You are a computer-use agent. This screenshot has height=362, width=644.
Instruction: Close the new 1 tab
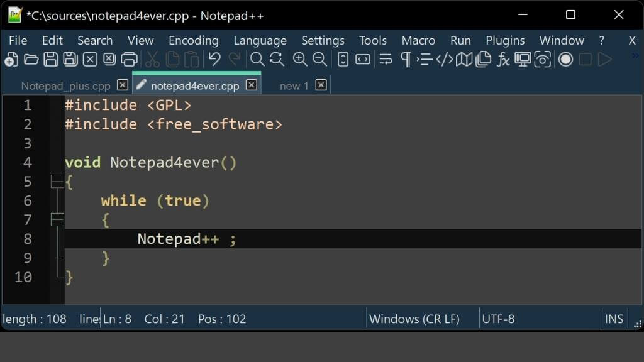pos(321,85)
